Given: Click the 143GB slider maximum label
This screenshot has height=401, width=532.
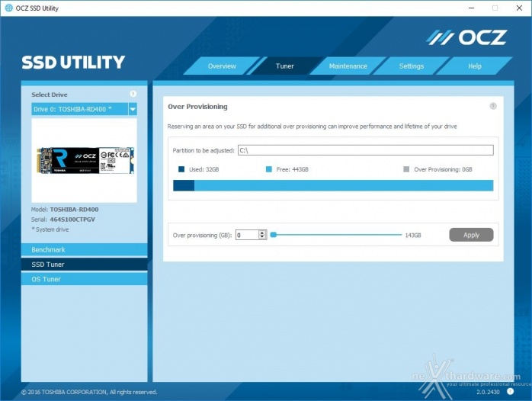Looking at the screenshot, I should pyautogui.click(x=413, y=235).
